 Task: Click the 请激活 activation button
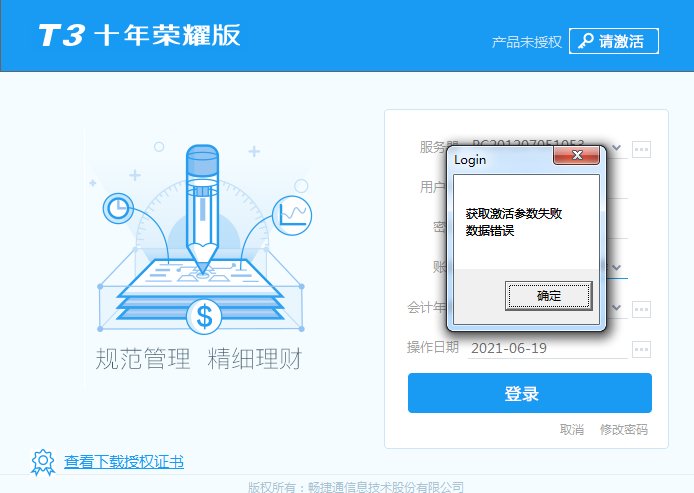[x=613, y=41]
